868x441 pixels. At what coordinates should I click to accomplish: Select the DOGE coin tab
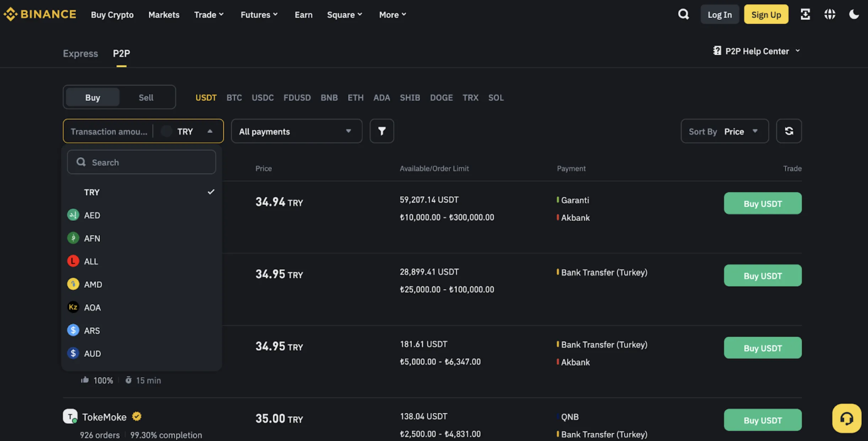click(441, 97)
